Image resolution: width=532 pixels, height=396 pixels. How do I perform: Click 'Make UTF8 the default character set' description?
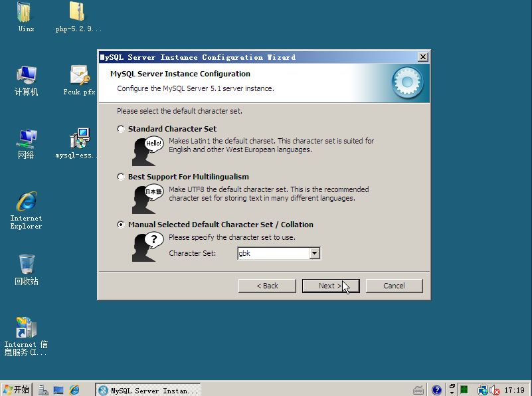pyautogui.click(x=269, y=194)
